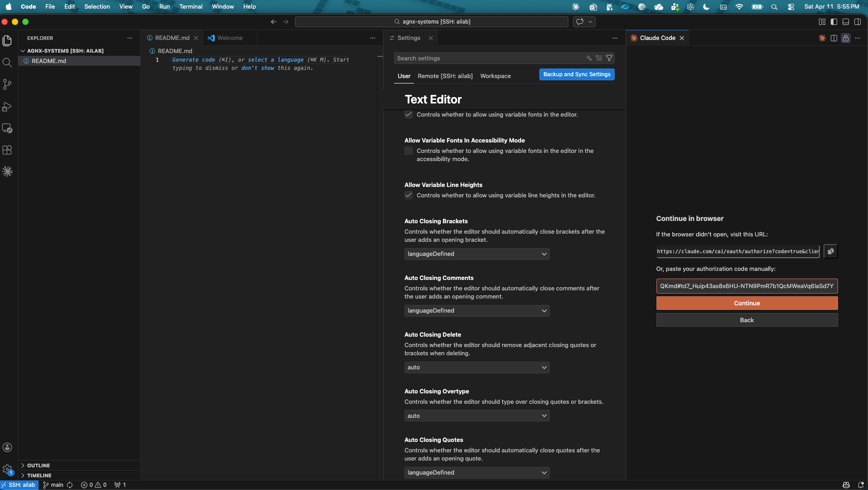Image resolution: width=868 pixels, height=490 pixels.
Task: Open the Run menu
Action: click(164, 7)
